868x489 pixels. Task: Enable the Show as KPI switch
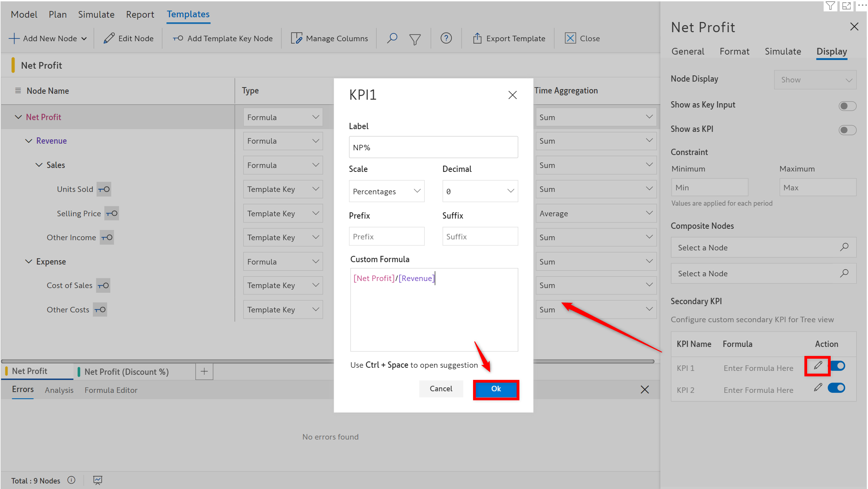(x=847, y=130)
